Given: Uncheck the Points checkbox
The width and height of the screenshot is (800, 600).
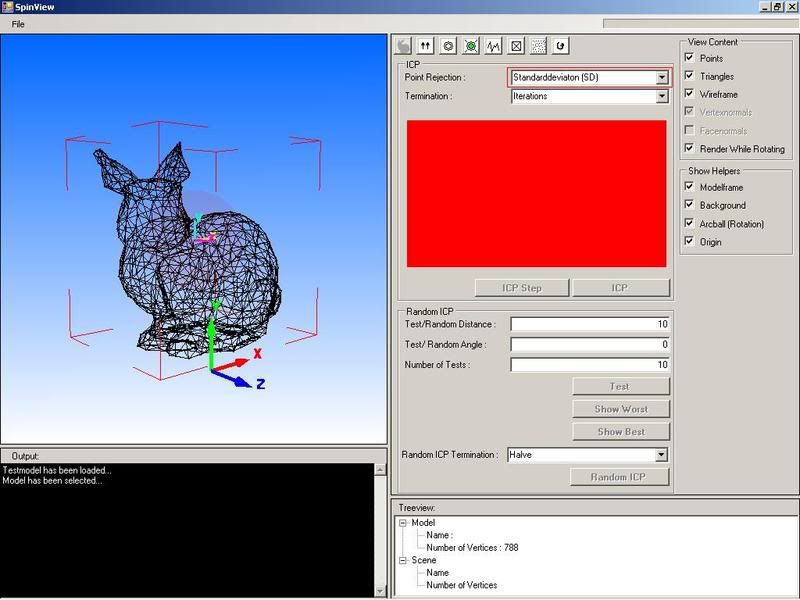Looking at the screenshot, I should (689, 57).
